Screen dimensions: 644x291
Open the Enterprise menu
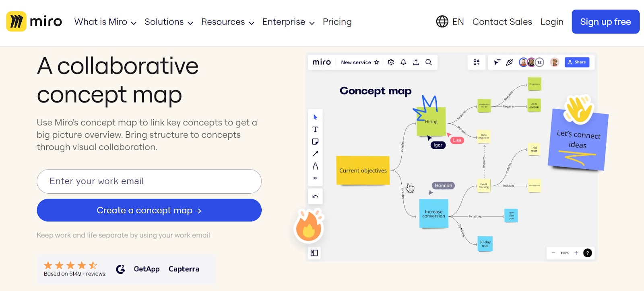(288, 22)
